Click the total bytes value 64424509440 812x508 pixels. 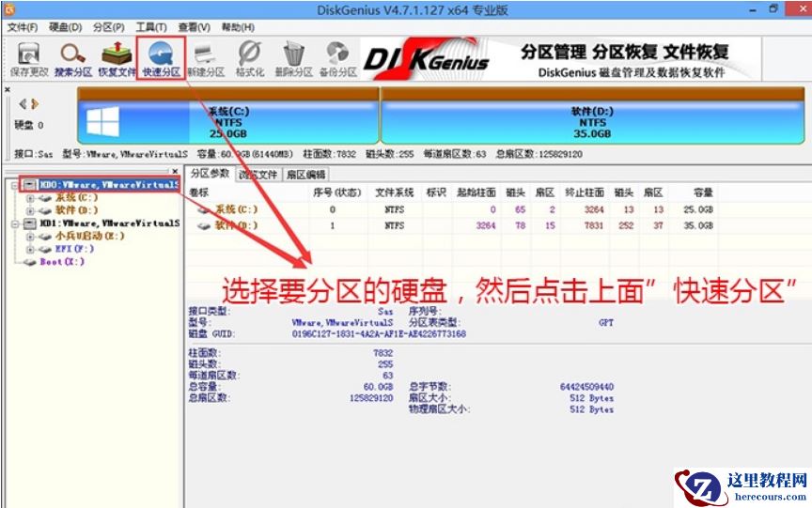click(x=586, y=387)
